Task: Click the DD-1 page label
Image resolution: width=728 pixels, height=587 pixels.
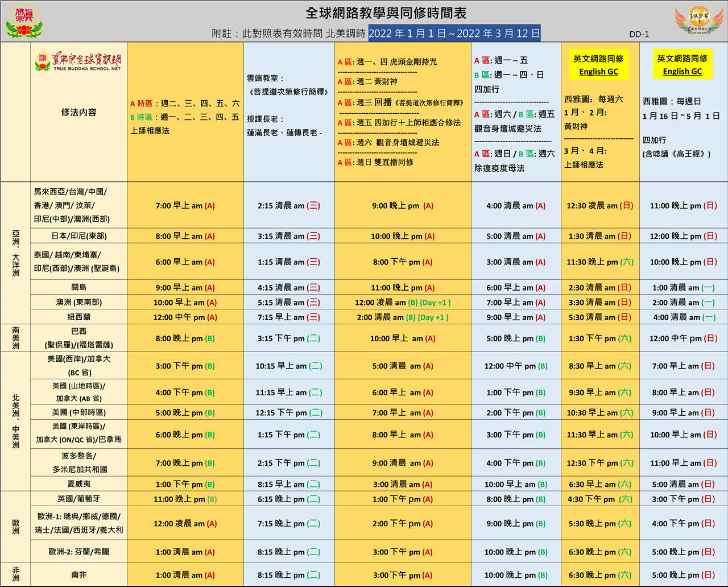Action: 639,34
